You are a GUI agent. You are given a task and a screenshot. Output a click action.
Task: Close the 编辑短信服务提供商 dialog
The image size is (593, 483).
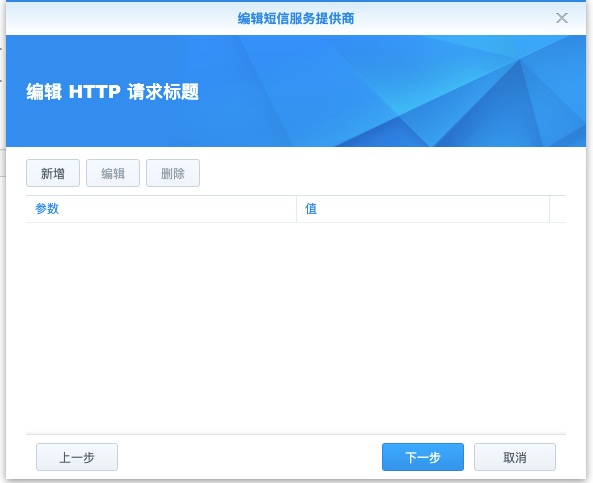(x=562, y=18)
